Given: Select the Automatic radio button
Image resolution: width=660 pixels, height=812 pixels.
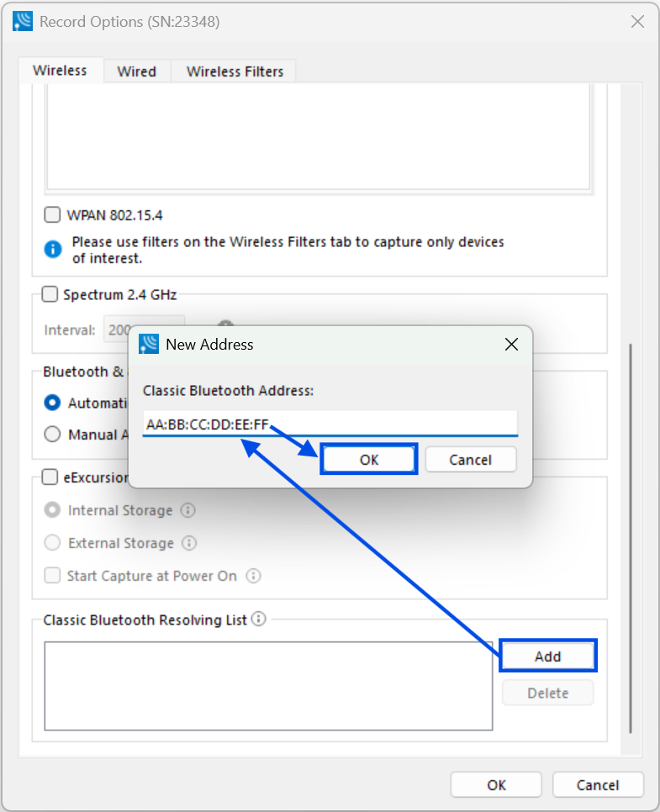Looking at the screenshot, I should pos(52,403).
